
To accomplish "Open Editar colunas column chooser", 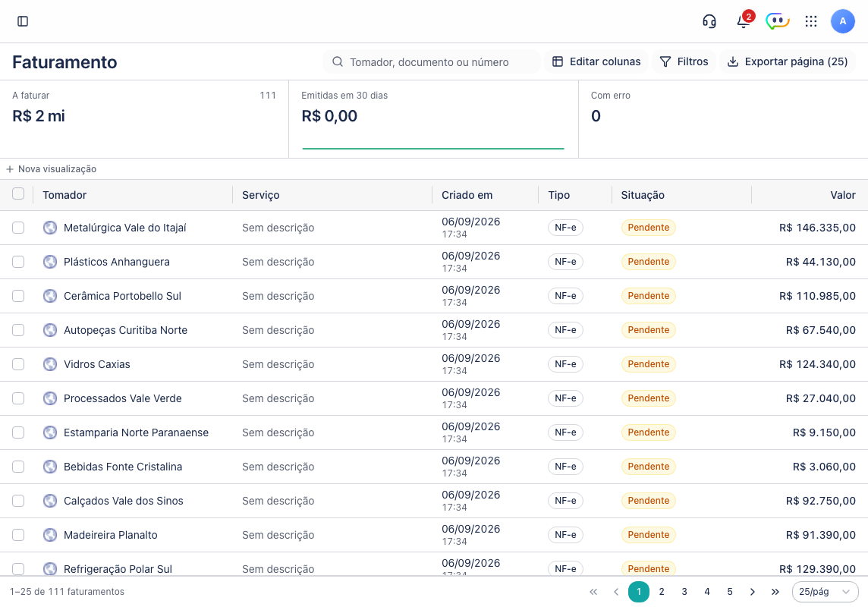I will coord(596,61).
